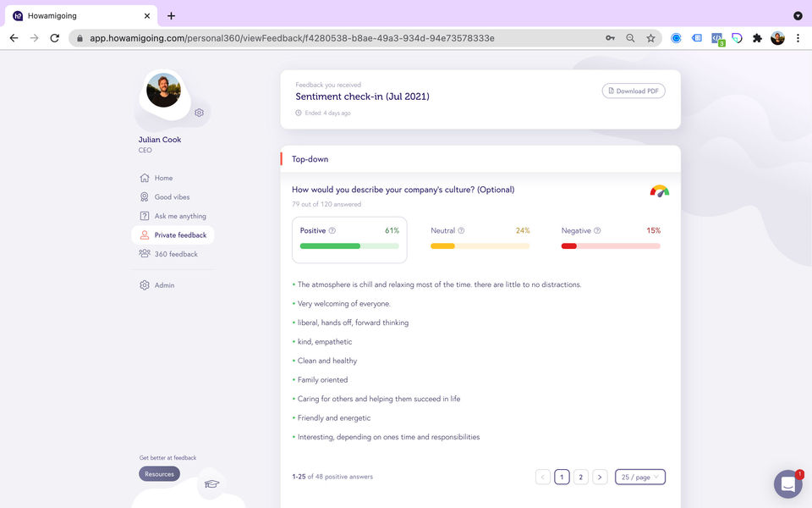
Task: Click the previous page arrow
Action: [543, 477]
